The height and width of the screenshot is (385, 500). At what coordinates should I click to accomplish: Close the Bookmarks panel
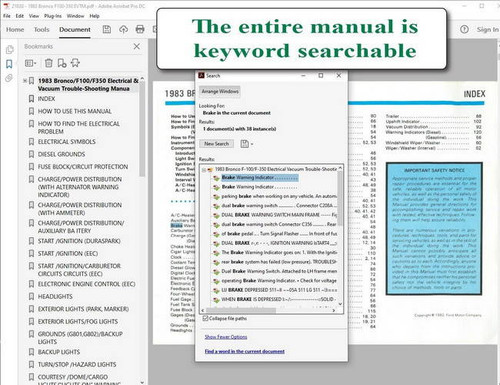point(137,46)
